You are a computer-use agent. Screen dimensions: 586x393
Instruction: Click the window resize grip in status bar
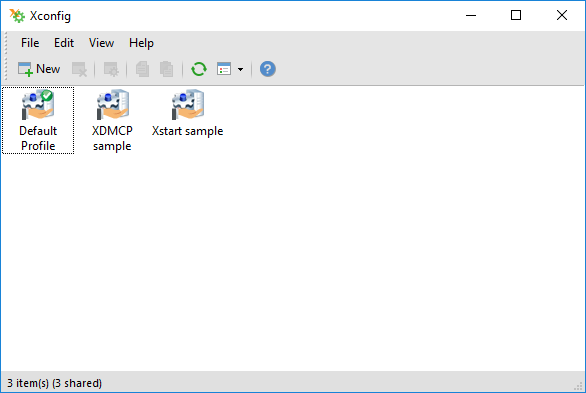(x=579, y=386)
